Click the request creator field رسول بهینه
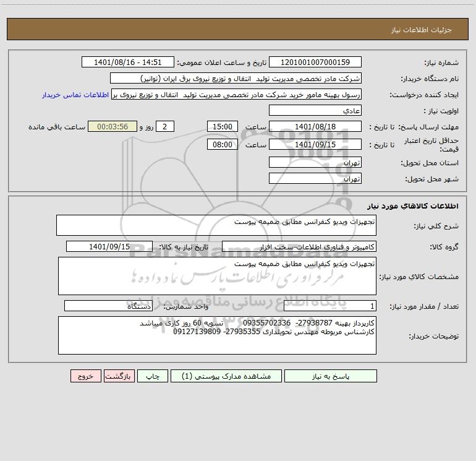476x461 pixels. [237, 95]
